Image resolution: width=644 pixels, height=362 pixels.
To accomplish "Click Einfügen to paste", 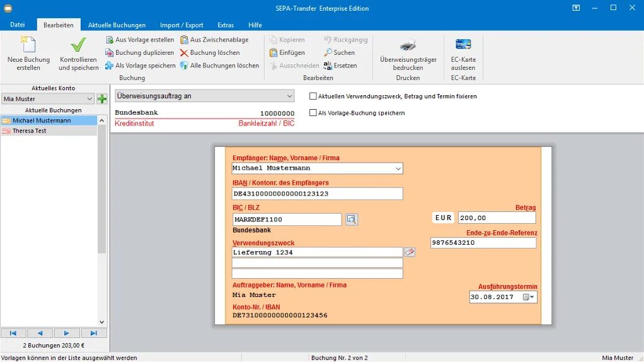I will [x=287, y=52].
